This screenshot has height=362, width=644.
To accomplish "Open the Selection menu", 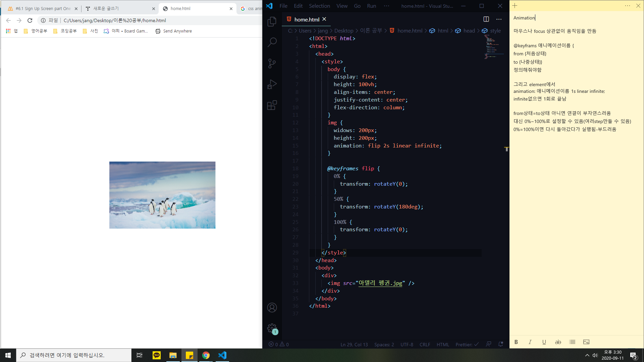I will coord(319,6).
